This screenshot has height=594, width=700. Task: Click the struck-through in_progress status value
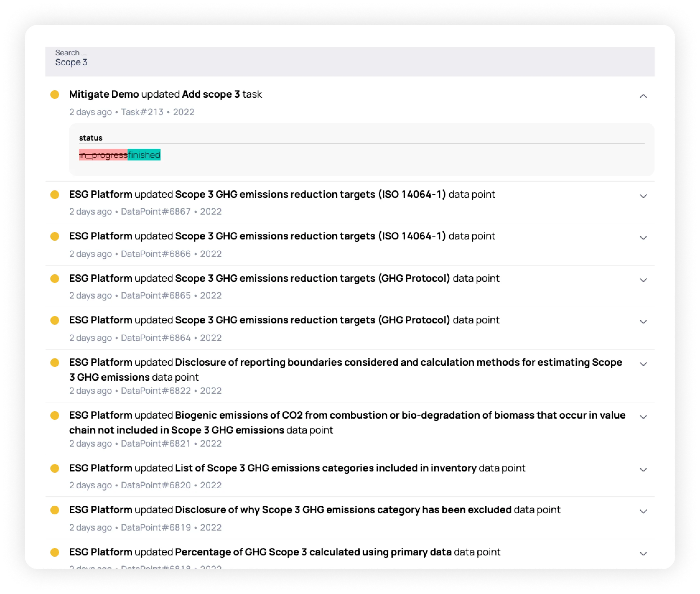103,155
